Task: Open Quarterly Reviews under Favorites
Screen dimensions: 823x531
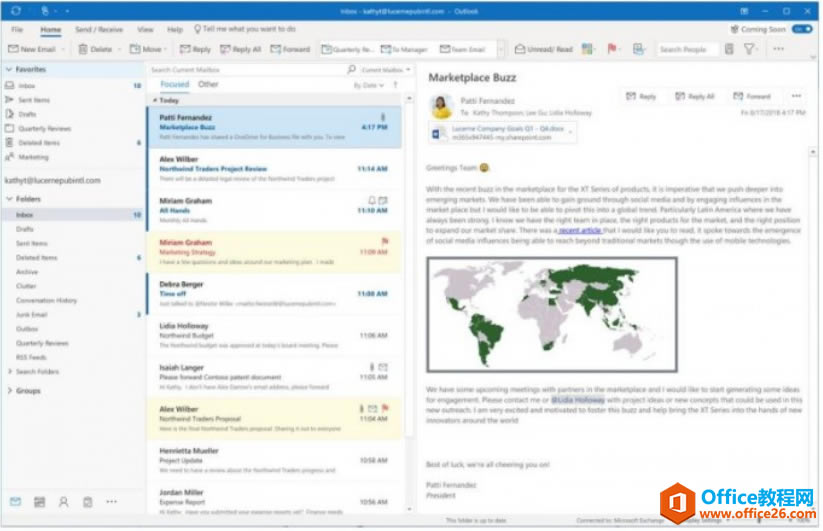Action: point(44,129)
